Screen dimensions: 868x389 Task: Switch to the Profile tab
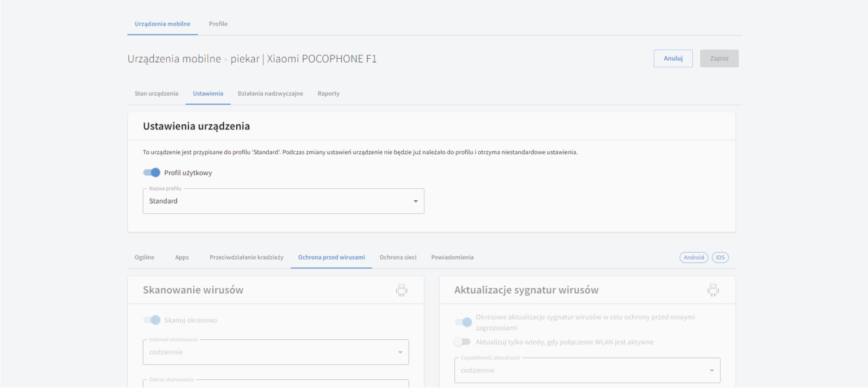pyautogui.click(x=218, y=24)
